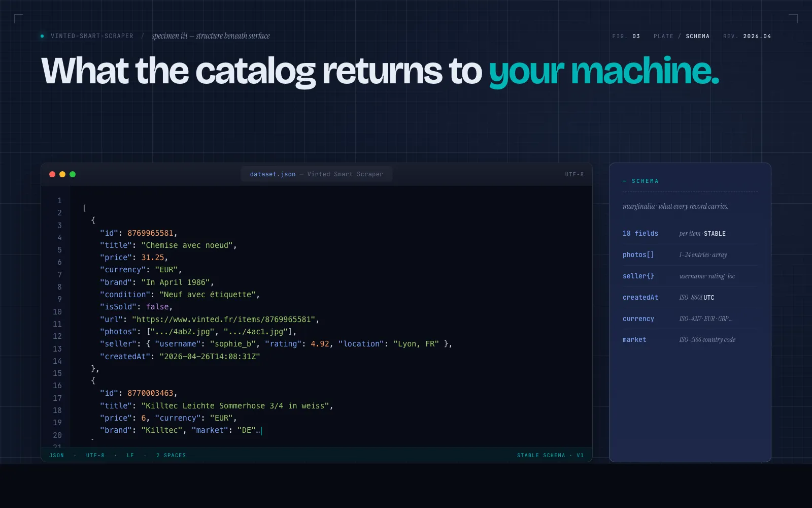
Task: Click the 'createdAt' schema row label
Action: [640, 298]
